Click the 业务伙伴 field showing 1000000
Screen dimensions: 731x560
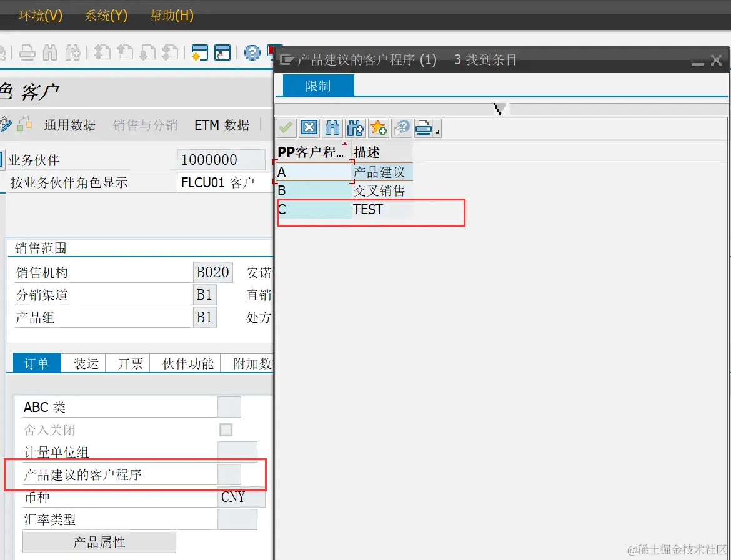pos(221,160)
